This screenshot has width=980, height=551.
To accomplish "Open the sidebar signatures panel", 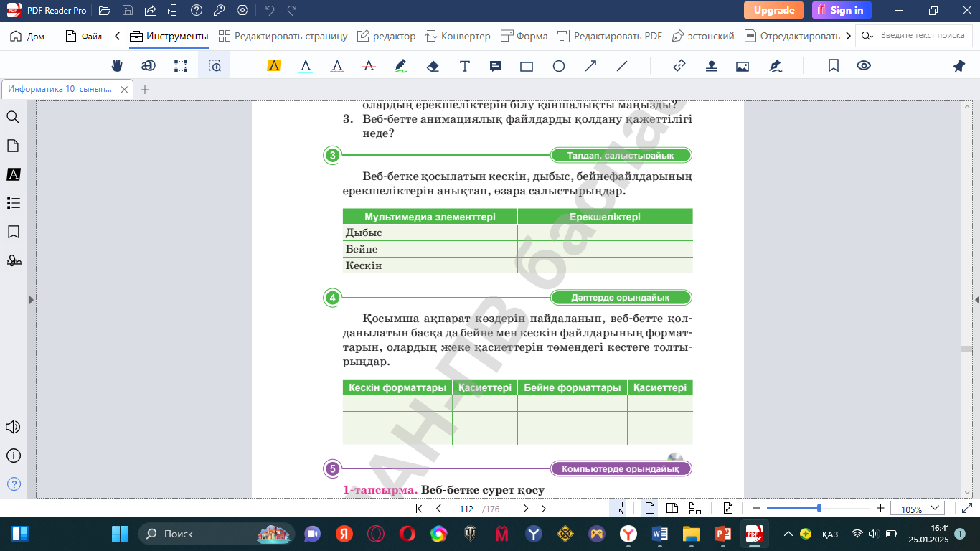I will 13,260.
